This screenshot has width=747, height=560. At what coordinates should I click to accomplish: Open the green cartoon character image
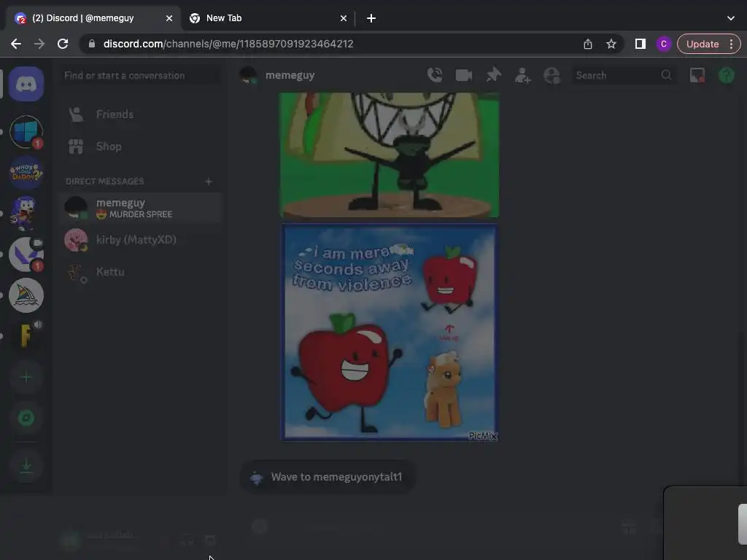(390, 155)
